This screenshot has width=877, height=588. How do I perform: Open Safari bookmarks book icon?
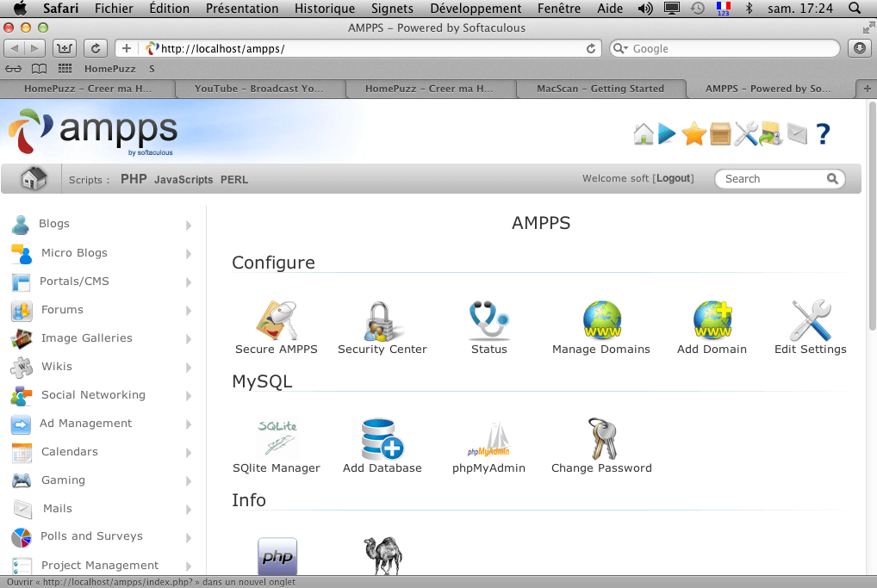(x=39, y=69)
